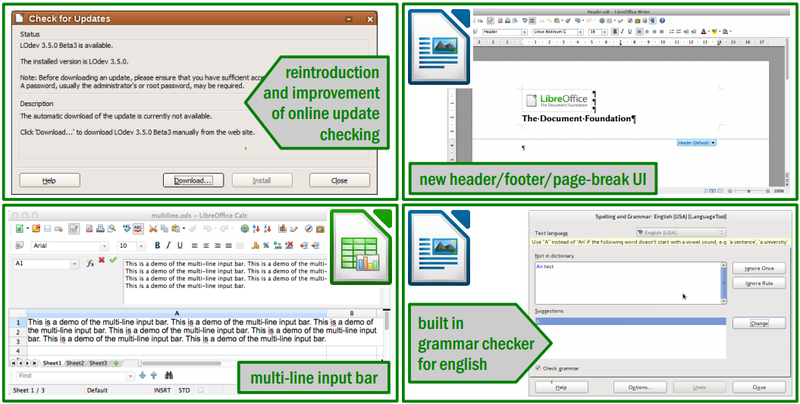Click Find Previous up arrow in Calc find bar
The height and width of the screenshot is (404, 800).
click(154, 375)
